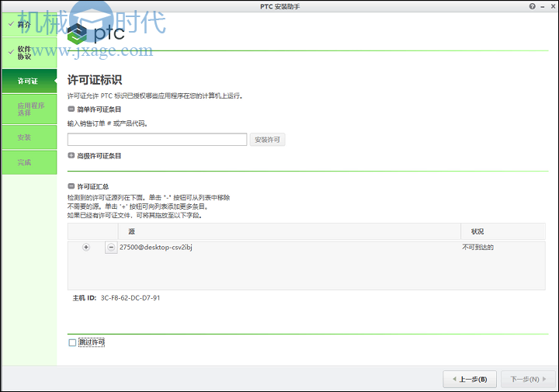Select the 许可证 step in sidebar
The height and width of the screenshot is (392, 559).
[x=30, y=82]
